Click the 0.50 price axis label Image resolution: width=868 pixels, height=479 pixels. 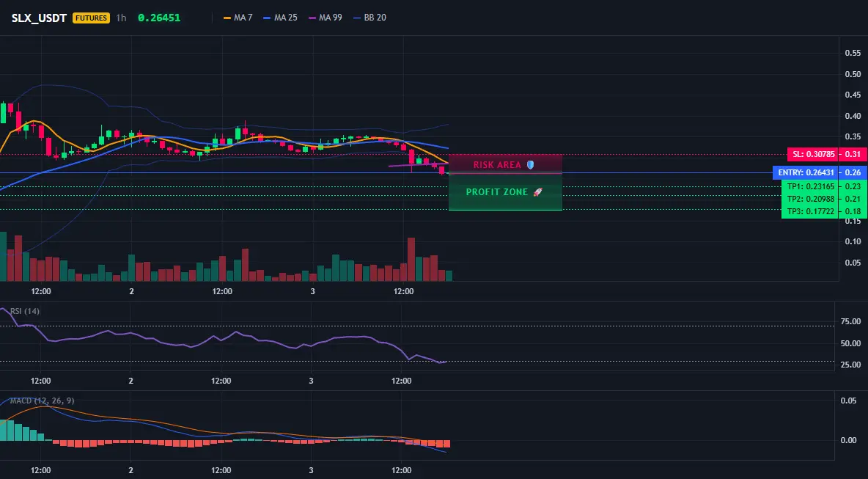pyautogui.click(x=853, y=74)
